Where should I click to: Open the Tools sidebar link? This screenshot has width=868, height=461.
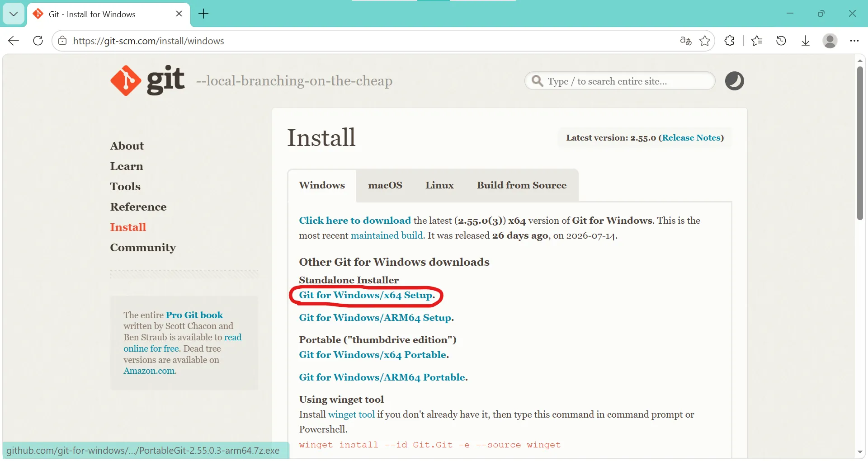(125, 187)
